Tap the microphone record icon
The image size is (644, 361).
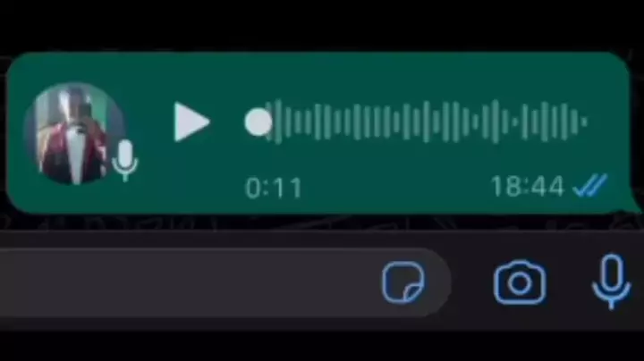pyautogui.click(x=611, y=281)
